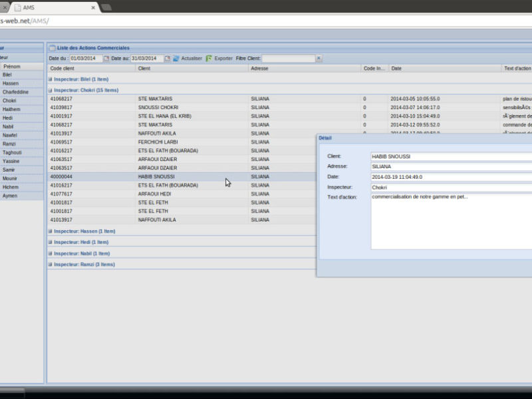
Task: Click in the Filtre Client input
Action: [288, 59]
